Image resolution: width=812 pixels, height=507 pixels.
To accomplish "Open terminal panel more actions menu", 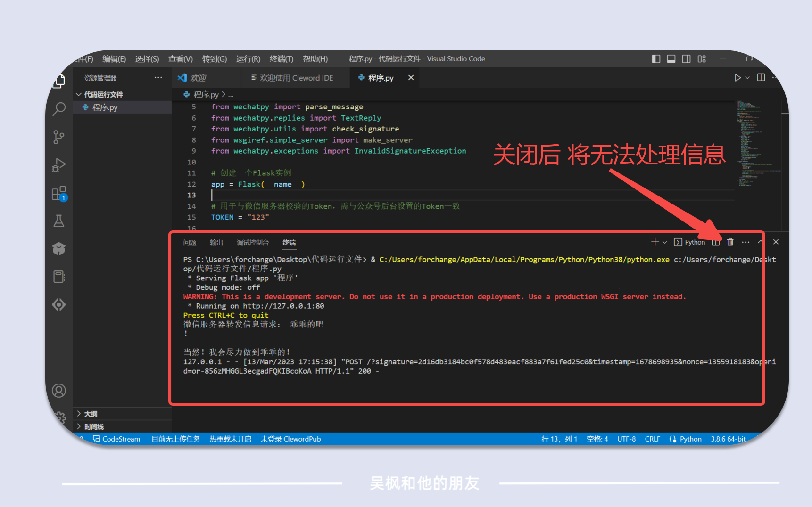I will (x=746, y=242).
